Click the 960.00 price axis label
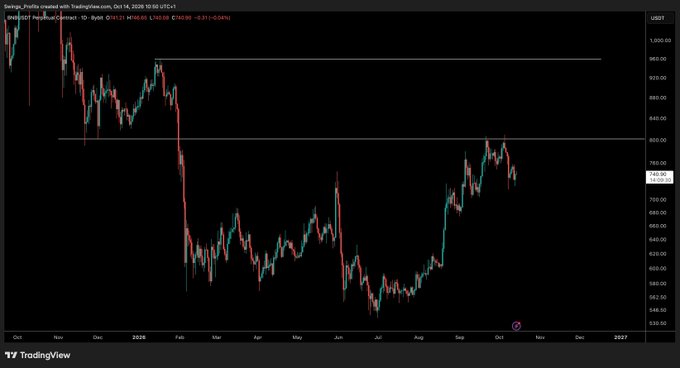This screenshot has height=368, width=680. (658, 59)
